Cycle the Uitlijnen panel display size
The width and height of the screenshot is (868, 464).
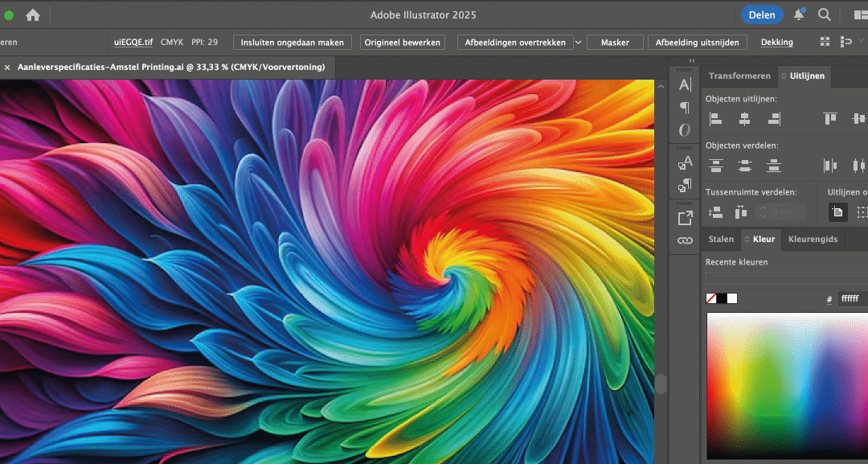click(x=784, y=76)
